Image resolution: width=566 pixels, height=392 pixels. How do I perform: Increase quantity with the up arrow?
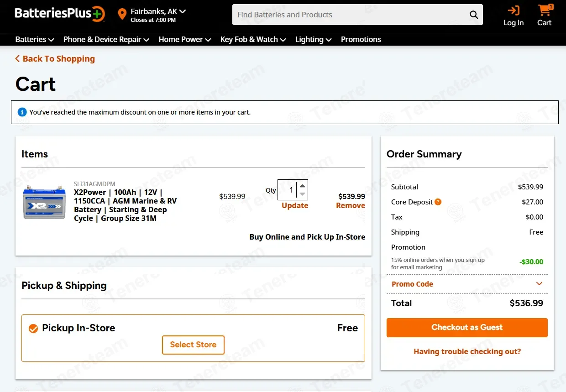coord(302,186)
